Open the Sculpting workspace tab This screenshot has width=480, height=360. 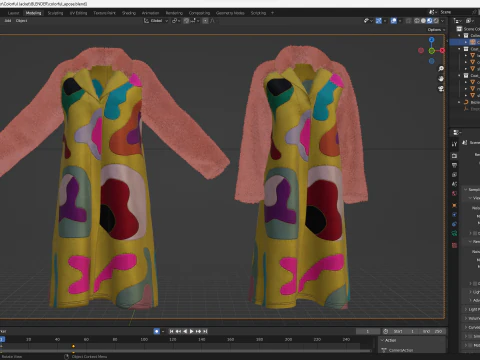(x=55, y=13)
